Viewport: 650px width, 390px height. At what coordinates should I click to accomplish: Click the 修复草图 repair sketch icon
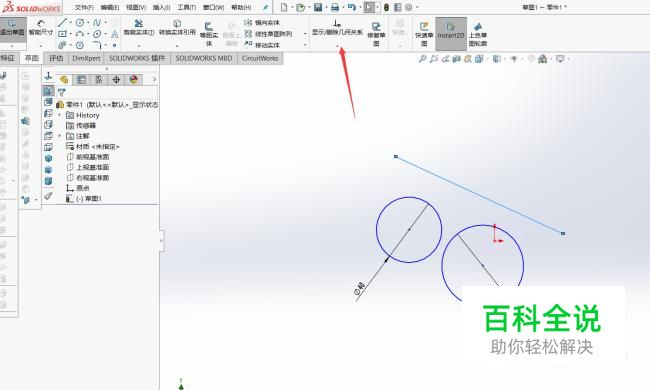point(376,34)
